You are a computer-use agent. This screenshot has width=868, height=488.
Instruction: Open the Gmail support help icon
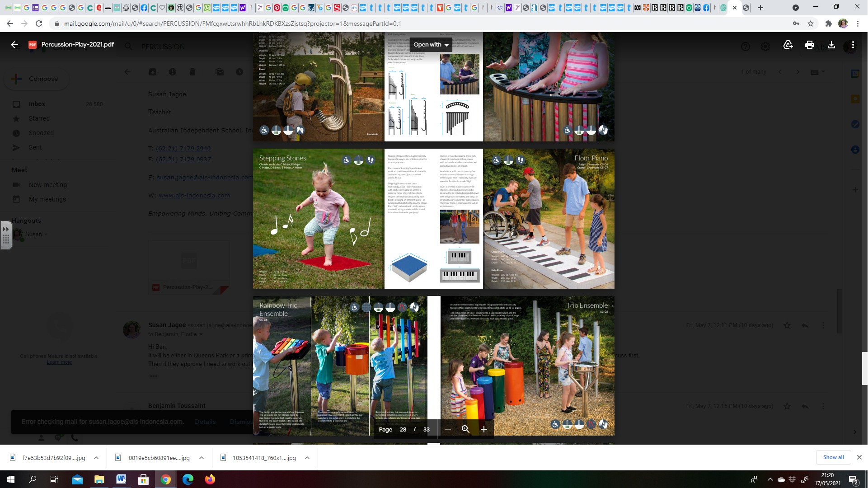tap(746, 47)
